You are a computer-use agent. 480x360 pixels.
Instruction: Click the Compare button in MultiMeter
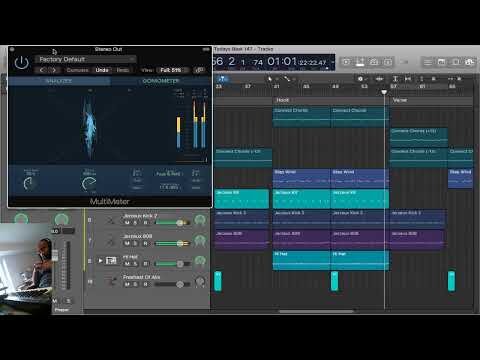[x=77, y=70]
